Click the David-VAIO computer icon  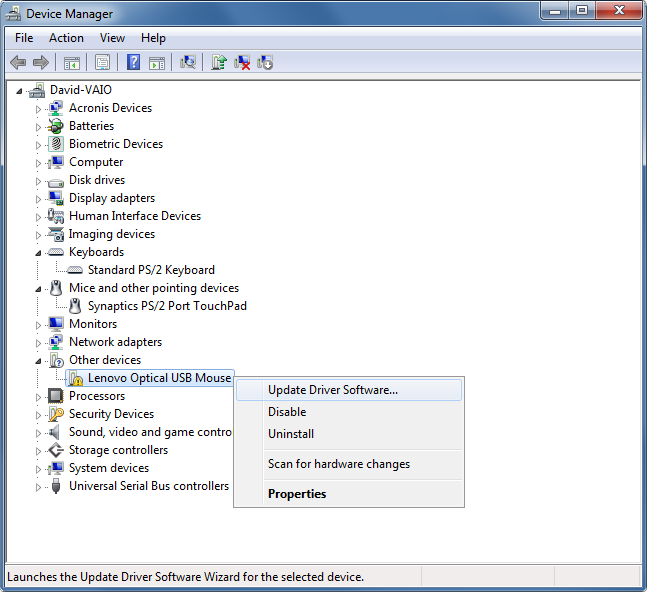click(x=37, y=90)
